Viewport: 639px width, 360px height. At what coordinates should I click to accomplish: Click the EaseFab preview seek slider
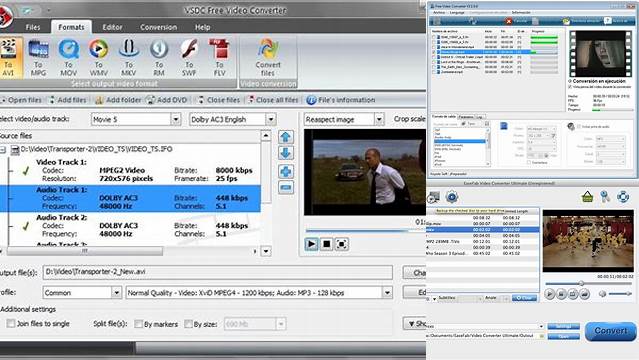click(x=588, y=283)
